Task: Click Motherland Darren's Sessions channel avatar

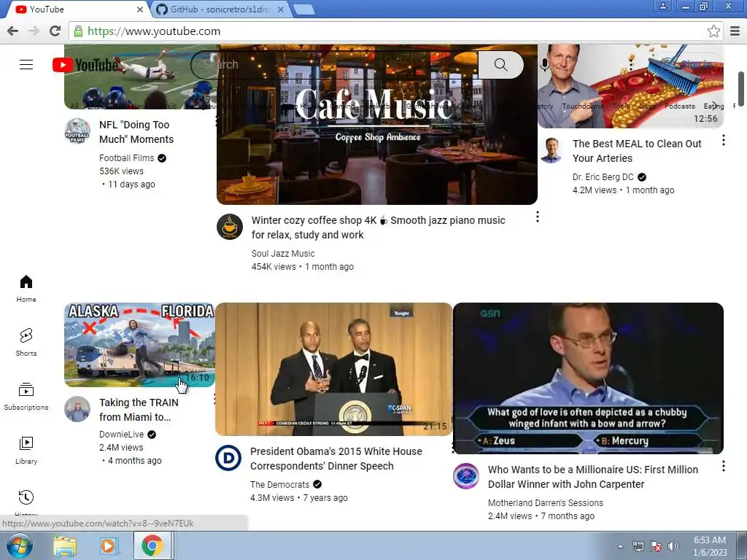Action: 466,476
